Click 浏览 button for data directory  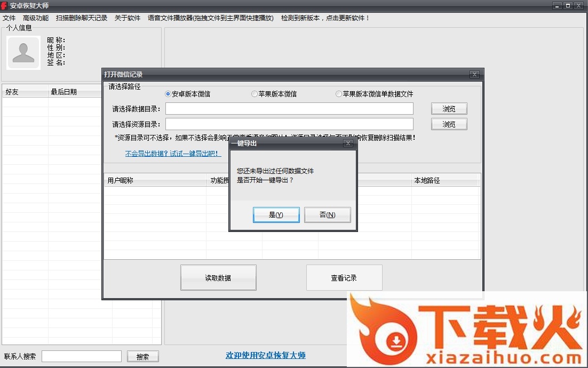point(449,109)
